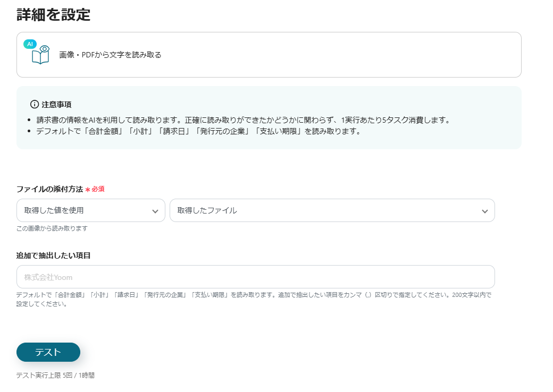
Task: Click the notice bullet about 5タスク消費
Action: [x=243, y=120]
